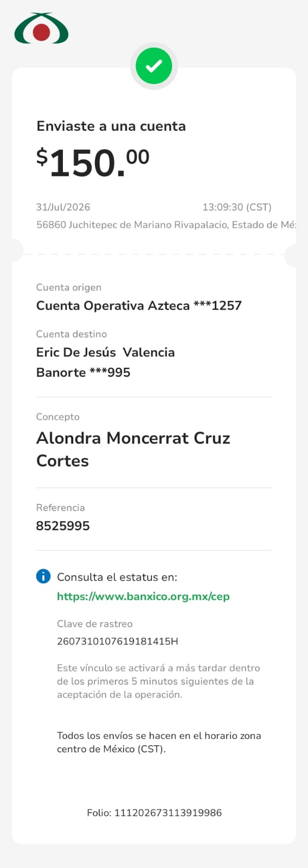The height and width of the screenshot is (868, 308).
Task: Open the banxico.org.mx/cep link
Action: point(143,596)
